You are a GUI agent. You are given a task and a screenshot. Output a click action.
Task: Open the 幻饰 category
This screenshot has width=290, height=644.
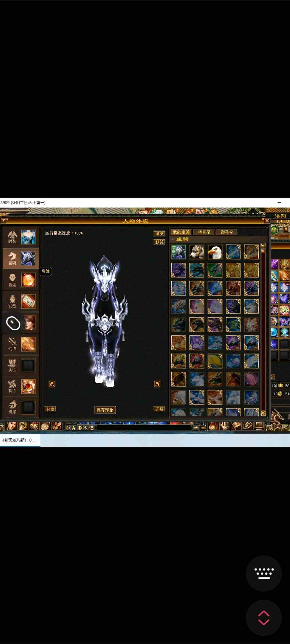coord(12,344)
